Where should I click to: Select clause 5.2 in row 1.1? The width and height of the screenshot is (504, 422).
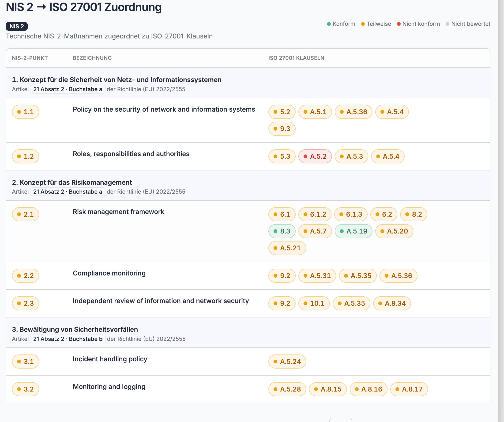pyautogui.click(x=282, y=112)
